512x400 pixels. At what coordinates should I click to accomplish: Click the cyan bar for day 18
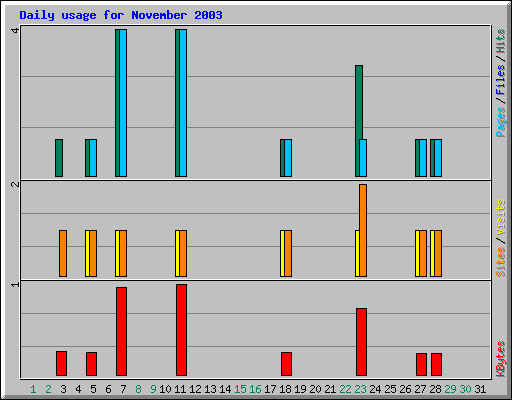(x=288, y=158)
